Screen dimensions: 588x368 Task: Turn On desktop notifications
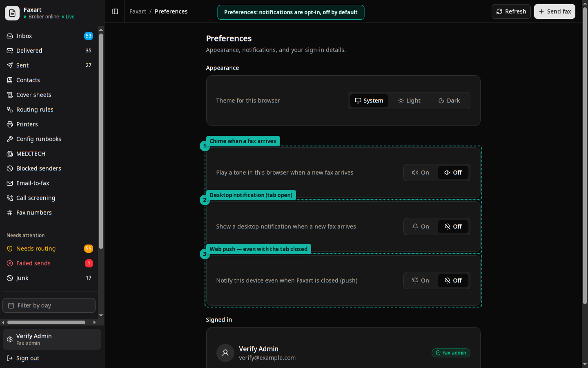421,227
